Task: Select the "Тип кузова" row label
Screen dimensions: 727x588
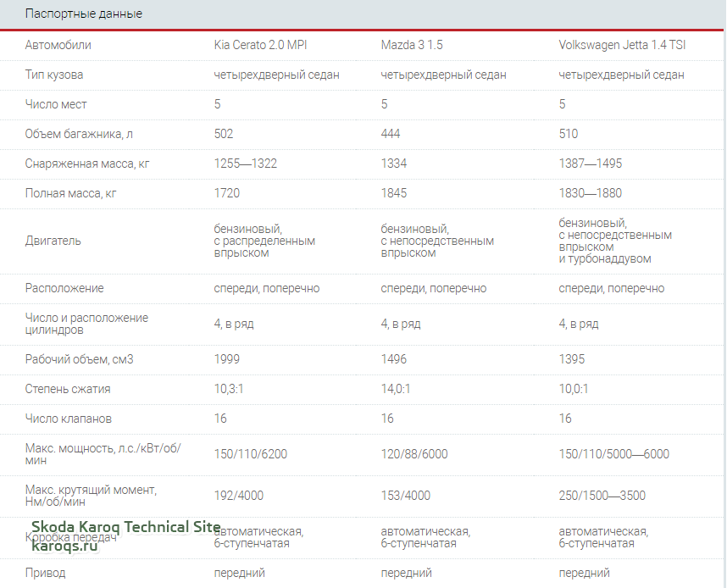Action: (54, 75)
